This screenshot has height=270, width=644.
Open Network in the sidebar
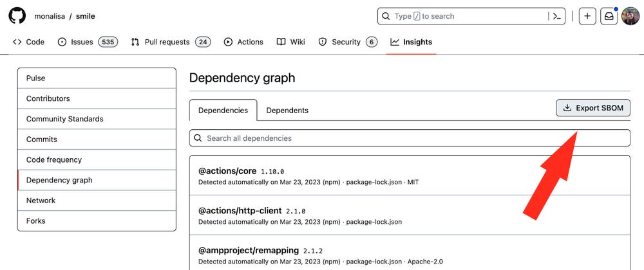pyautogui.click(x=97, y=201)
